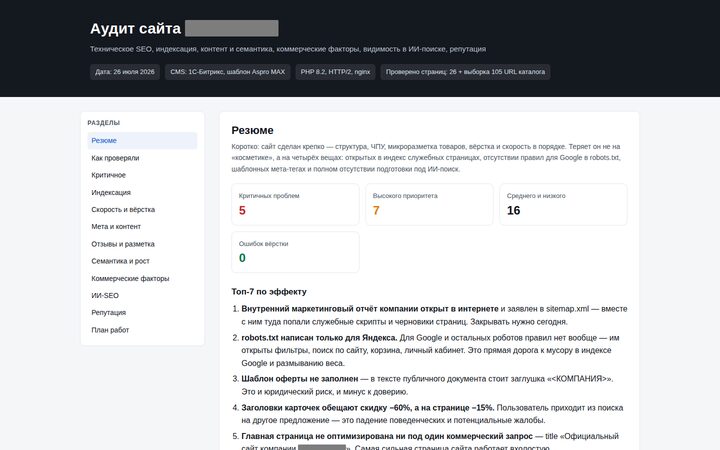Click the Резюме heading in main panel
This screenshot has width=720, height=450.
pyautogui.click(x=253, y=130)
